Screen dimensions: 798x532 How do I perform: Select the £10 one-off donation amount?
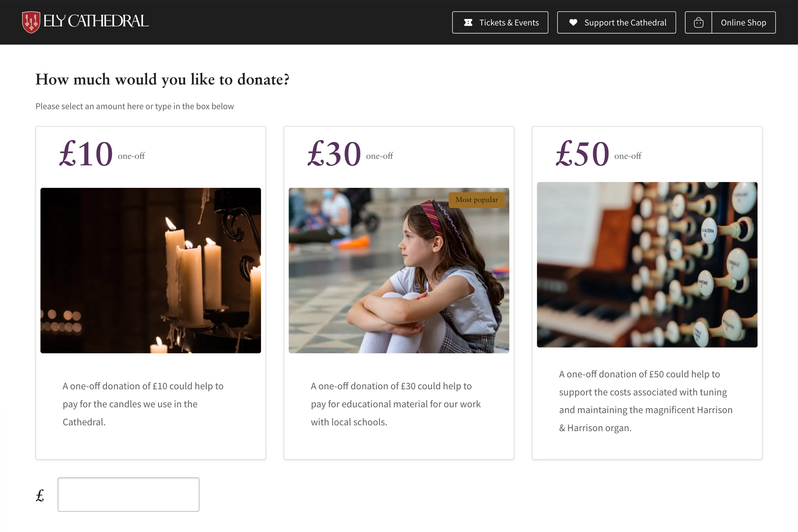86,154
